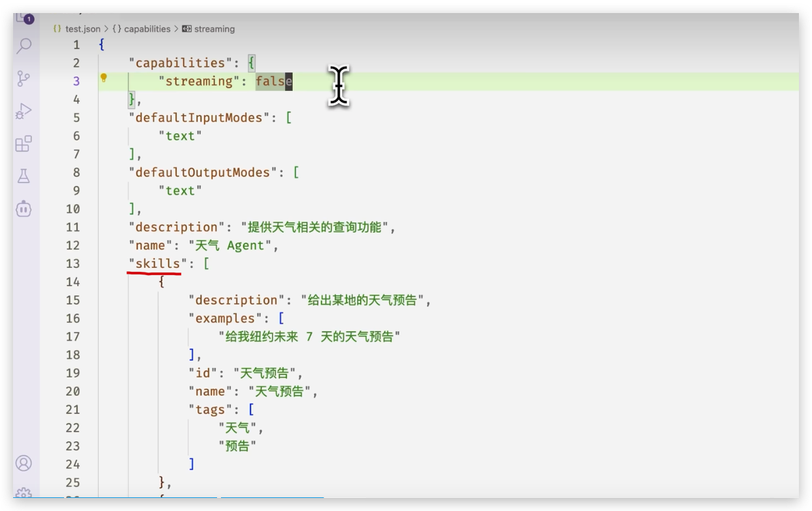
Task: Click the "name" key on line 20
Action: click(211, 392)
